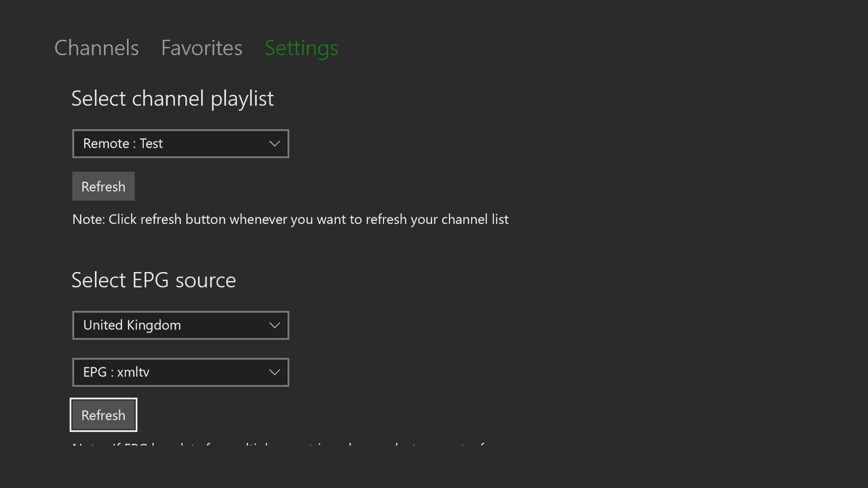
Task: Select the green Settings tab
Action: 301,48
